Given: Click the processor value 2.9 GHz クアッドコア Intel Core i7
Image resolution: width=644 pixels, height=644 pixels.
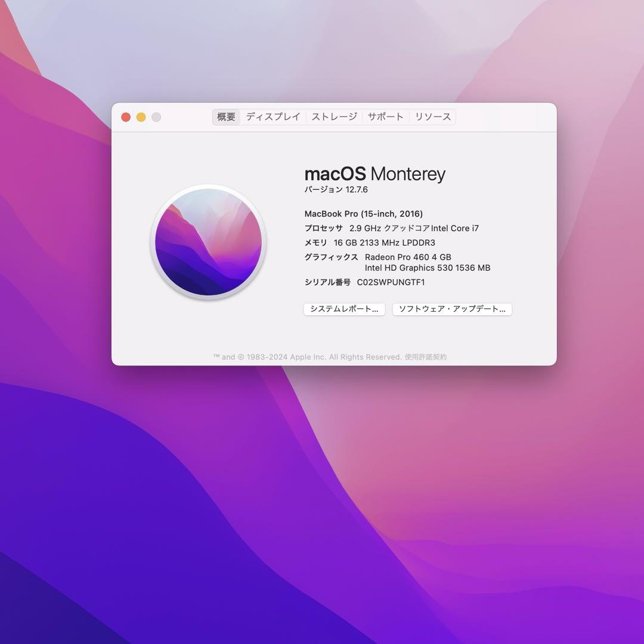Looking at the screenshot, I should [414, 228].
